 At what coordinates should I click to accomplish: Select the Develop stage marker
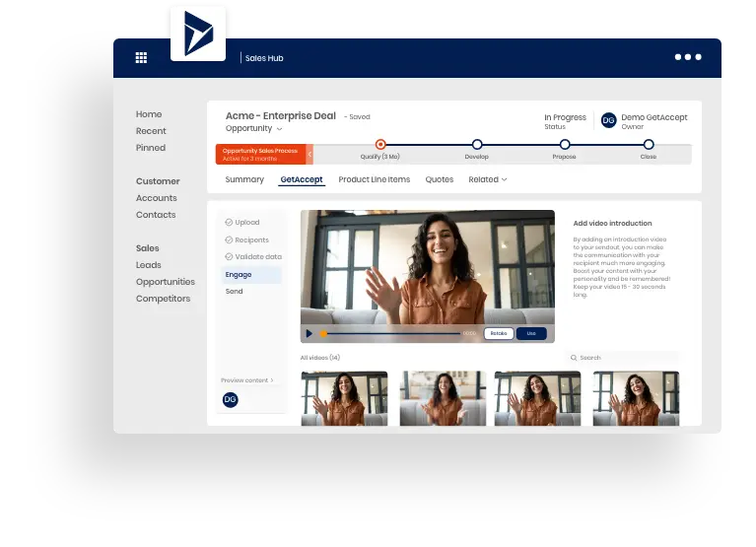[477, 144]
